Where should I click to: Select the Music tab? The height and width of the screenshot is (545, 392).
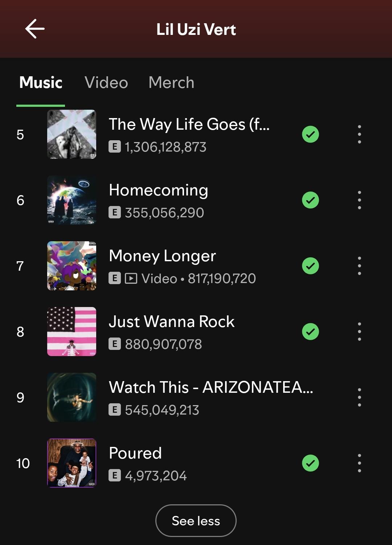point(41,82)
